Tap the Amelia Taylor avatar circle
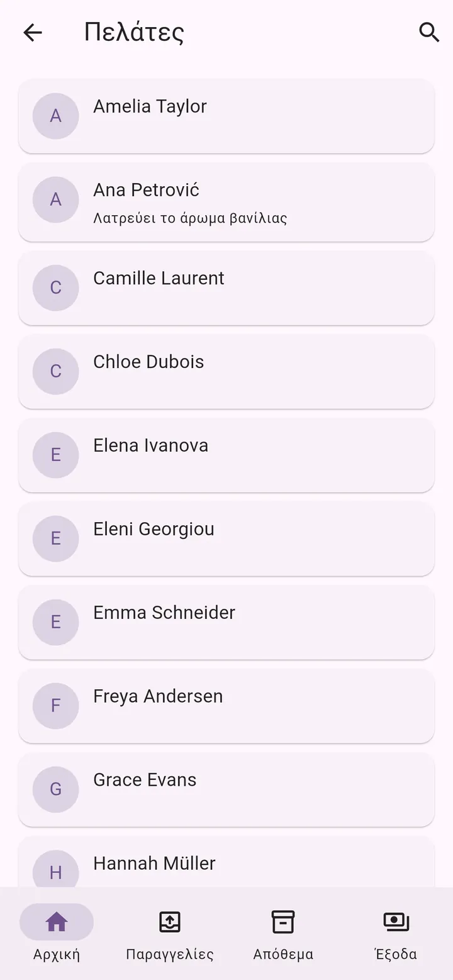Screen dimensions: 453x980 55,116
